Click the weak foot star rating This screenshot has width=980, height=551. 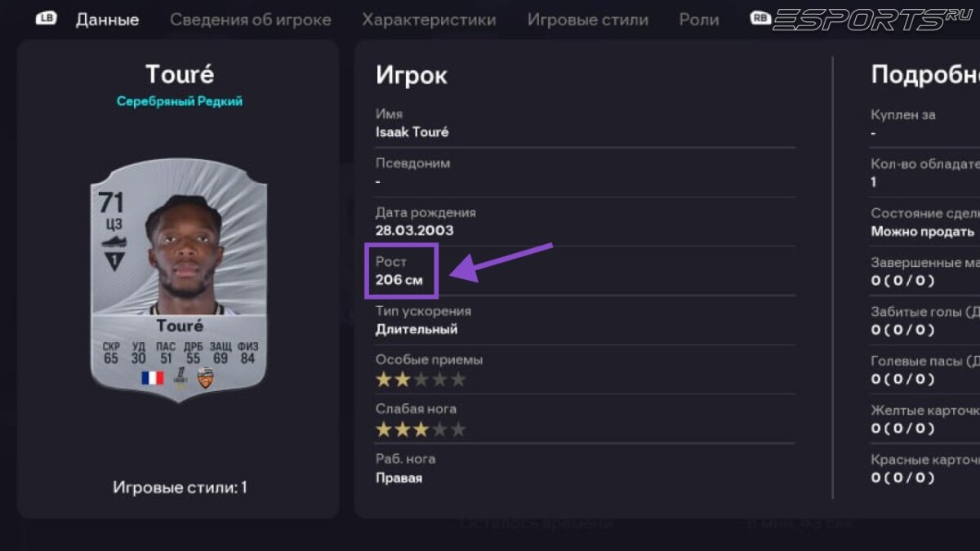(421, 429)
